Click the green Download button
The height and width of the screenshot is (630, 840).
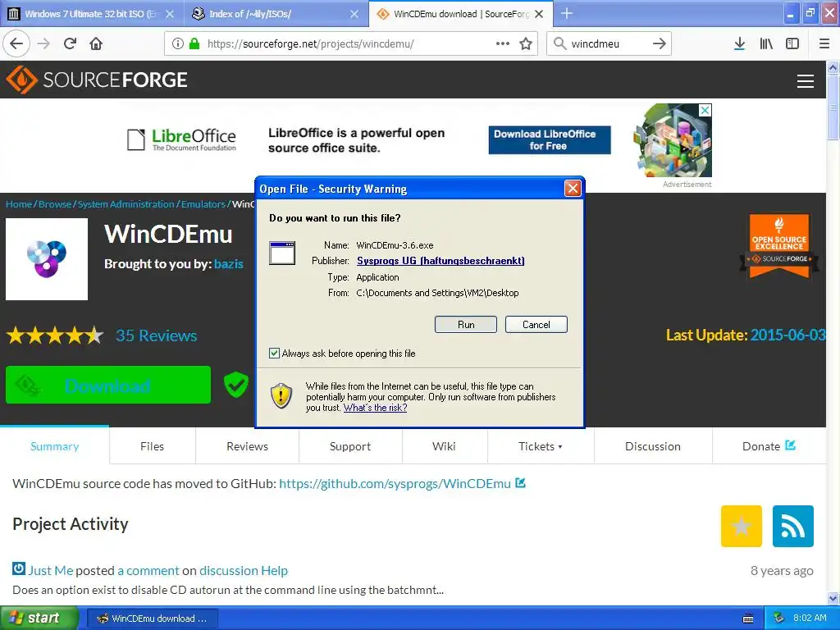(x=108, y=385)
